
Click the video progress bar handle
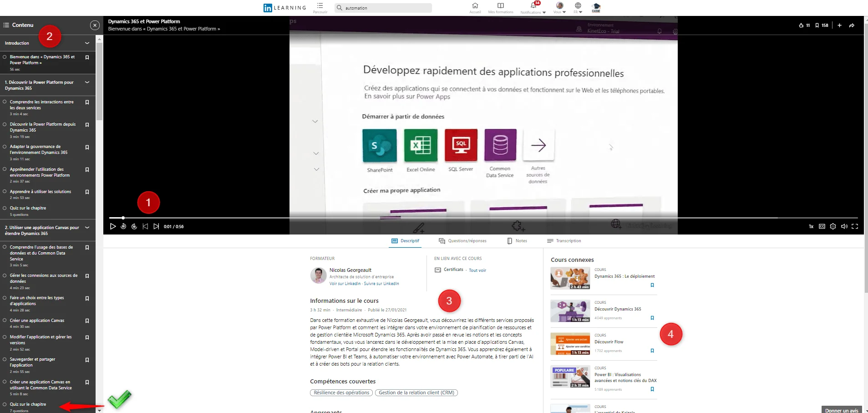(123, 218)
